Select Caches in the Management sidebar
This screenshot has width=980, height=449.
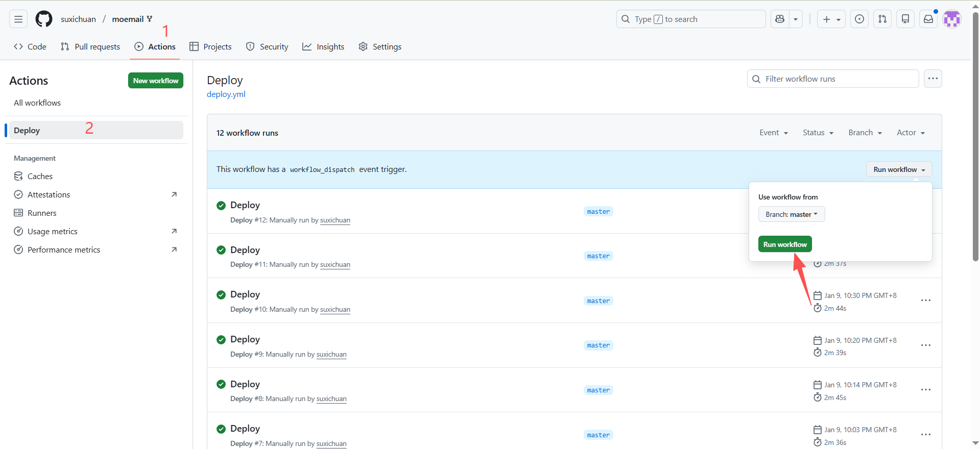point(40,176)
